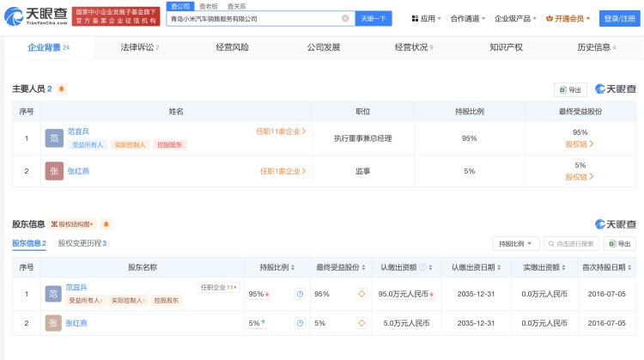Click 受益所有人 tag in shareholder table

pos(86,301)
